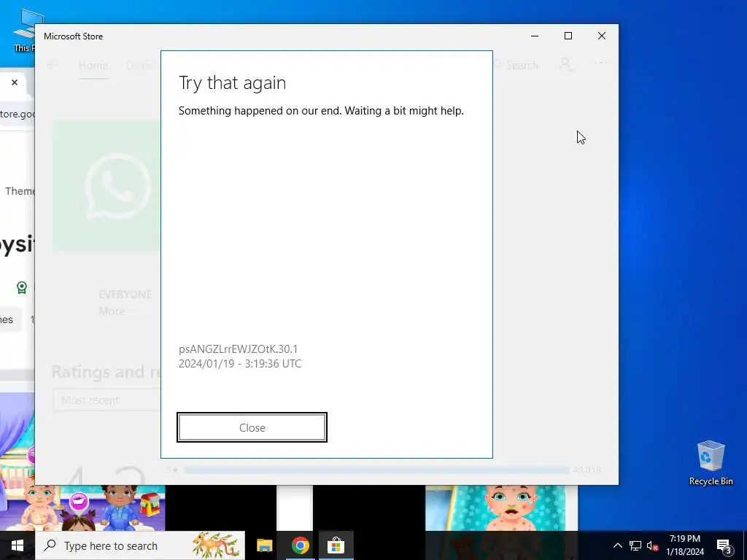Click the 5-star rating bar in Store

[376, 470]
